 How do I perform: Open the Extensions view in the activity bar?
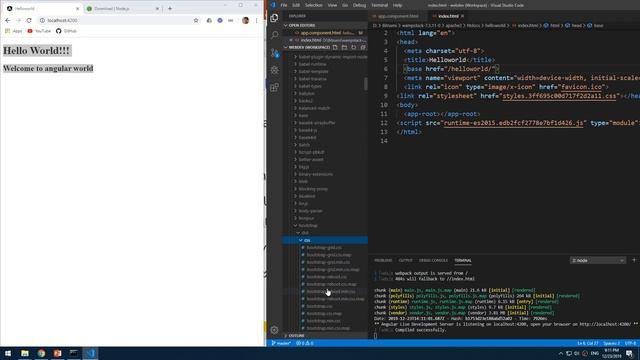pyautogui.click(x=275, y=87)
